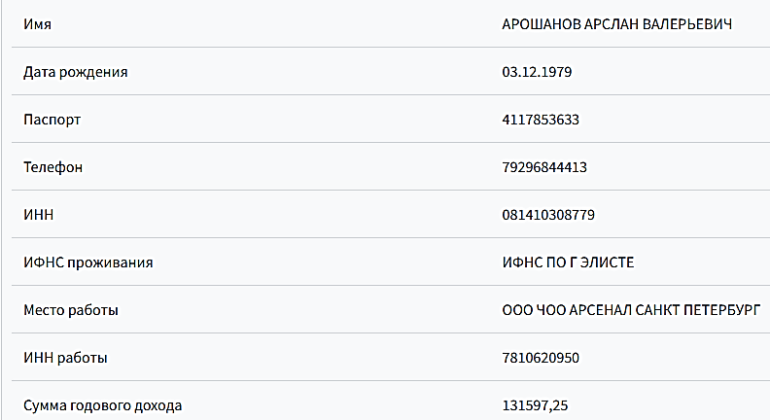Click the ИНН работы label
The width and height of the screenshot is (770, 420).
pos(66,358)
